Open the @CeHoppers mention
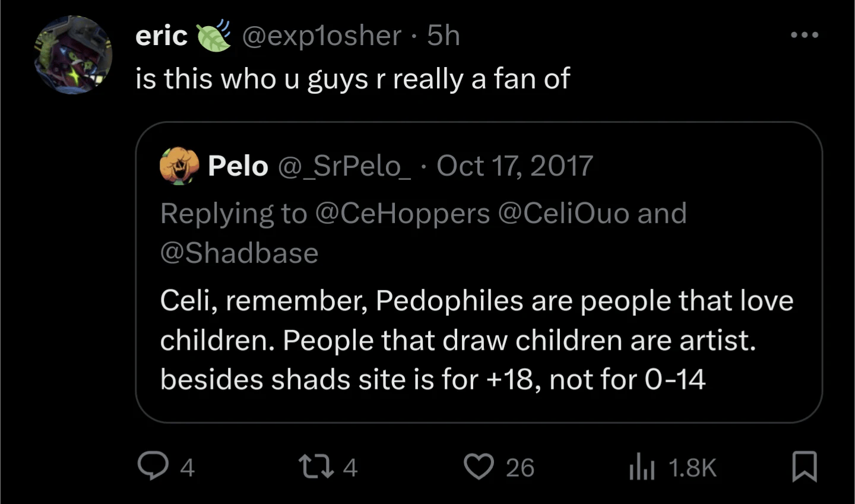Image resolution: width=855 pixels, height=504 pixels. pos(402,213)
